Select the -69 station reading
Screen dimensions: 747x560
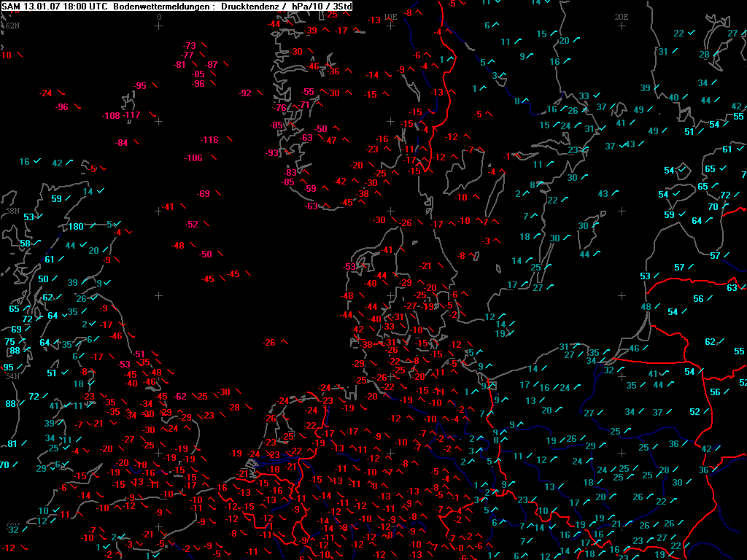pyautogui.click(x=204, y=193)
